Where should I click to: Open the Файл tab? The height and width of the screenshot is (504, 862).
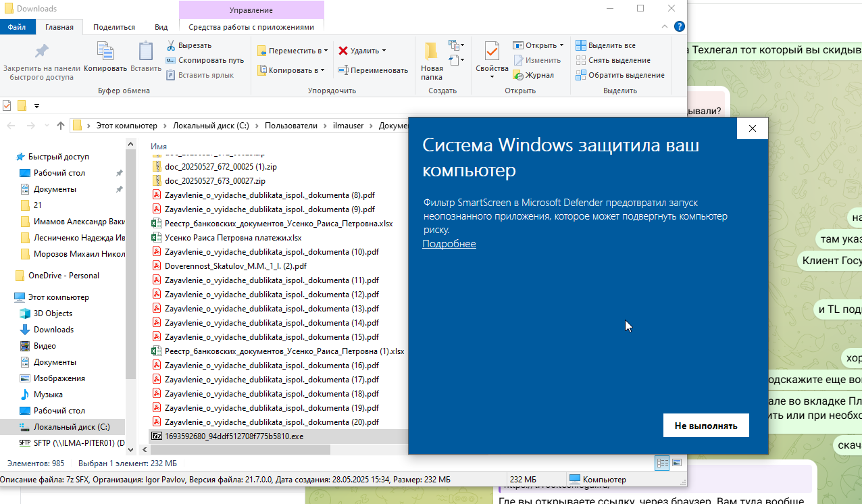pos(17,27)
